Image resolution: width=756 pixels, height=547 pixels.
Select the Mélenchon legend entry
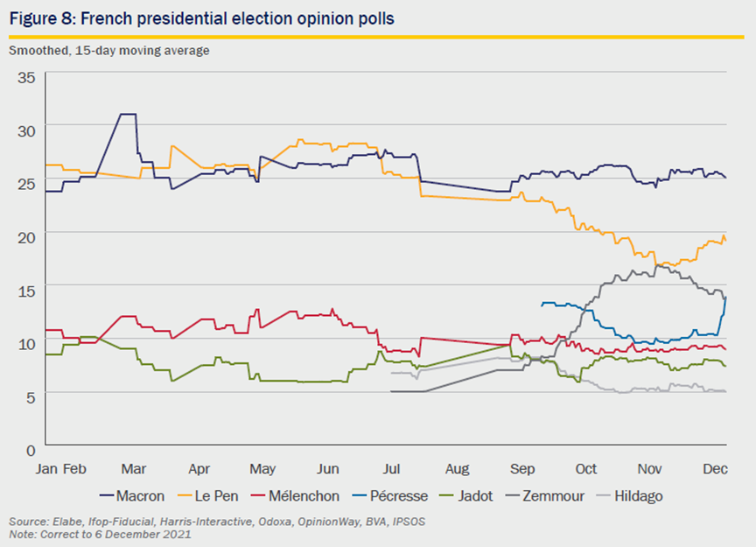296,496
